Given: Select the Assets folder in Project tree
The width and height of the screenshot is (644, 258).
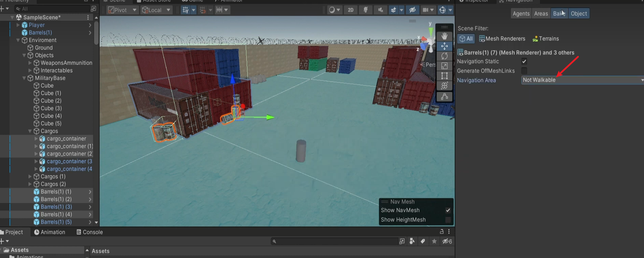Looking at the screenshot, I should coord(20,250).
